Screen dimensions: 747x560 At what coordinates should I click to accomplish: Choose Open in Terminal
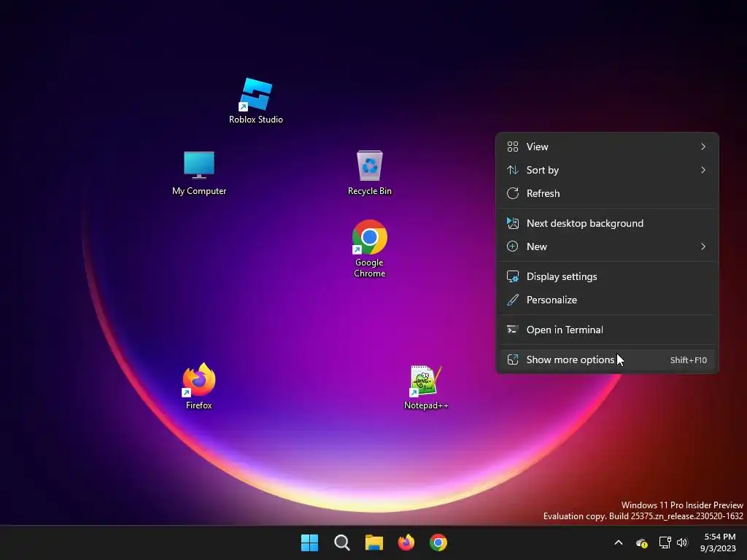608,330
